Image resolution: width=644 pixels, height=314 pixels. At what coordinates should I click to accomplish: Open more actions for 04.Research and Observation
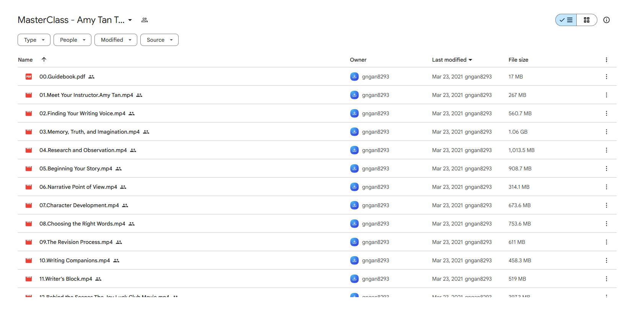[607, 150]
